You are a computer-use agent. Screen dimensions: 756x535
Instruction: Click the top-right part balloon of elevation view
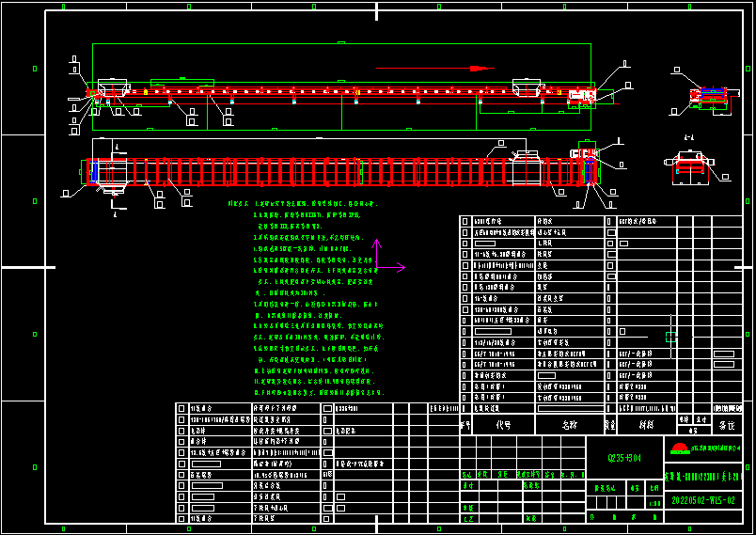[626, 64]
